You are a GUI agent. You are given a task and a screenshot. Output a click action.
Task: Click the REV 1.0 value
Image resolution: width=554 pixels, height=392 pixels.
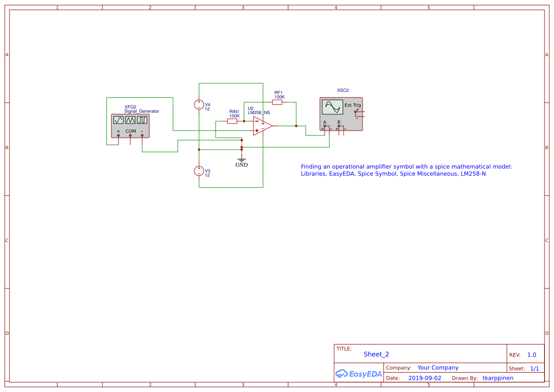531,354
